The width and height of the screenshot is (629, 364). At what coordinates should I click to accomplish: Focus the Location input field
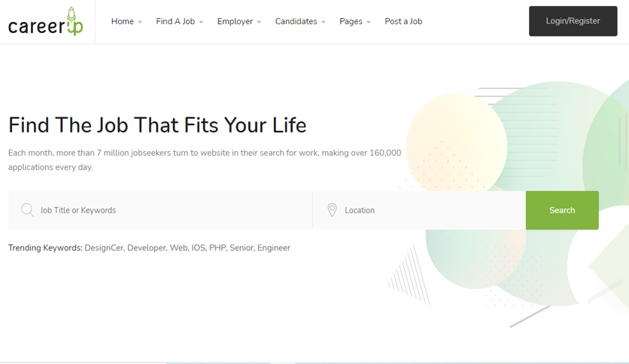tap(419, 210)
